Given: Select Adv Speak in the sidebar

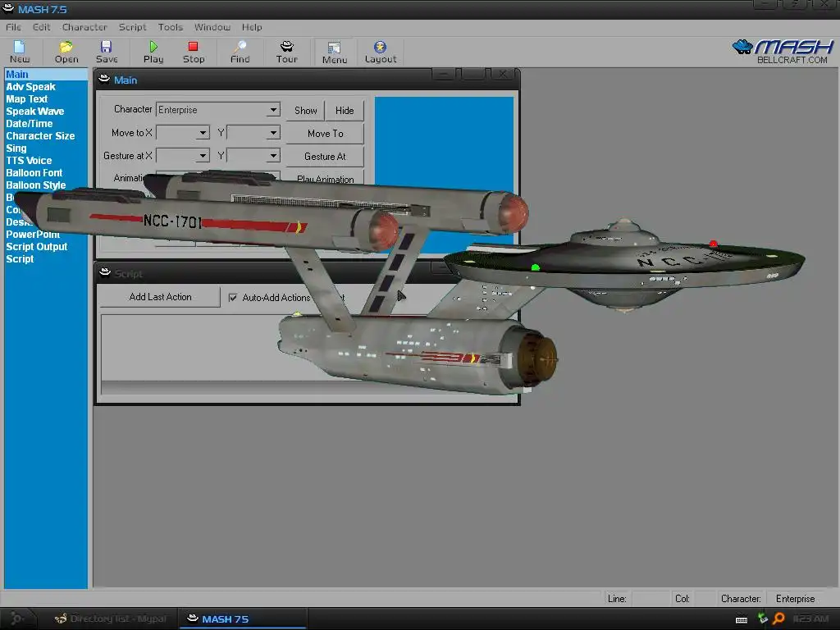Looking at the screenshot, I should [30, 87].
